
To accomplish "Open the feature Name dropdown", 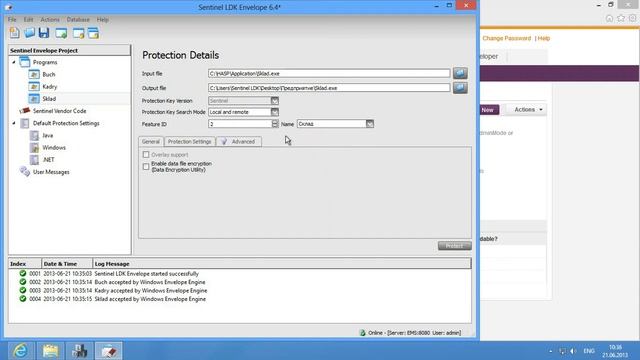I will (x=370, y=124).
